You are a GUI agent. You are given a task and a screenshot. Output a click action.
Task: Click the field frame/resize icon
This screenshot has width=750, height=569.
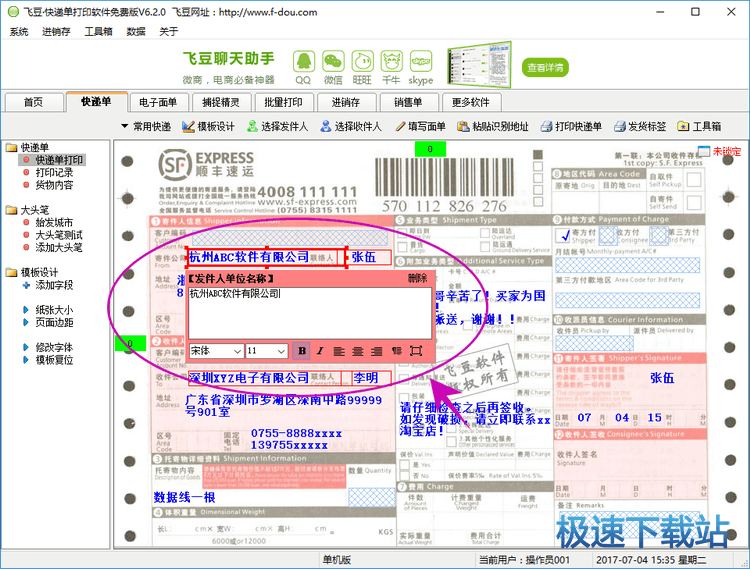[416, 351]
